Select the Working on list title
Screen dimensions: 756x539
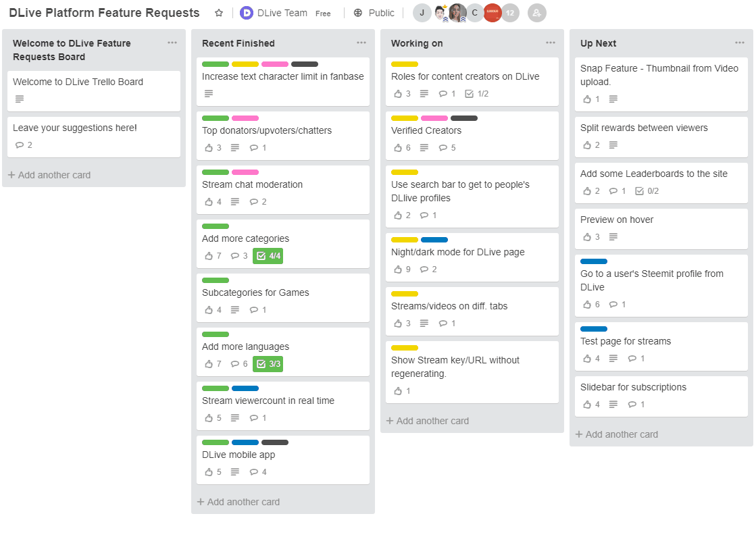click(x=417, y=43)
